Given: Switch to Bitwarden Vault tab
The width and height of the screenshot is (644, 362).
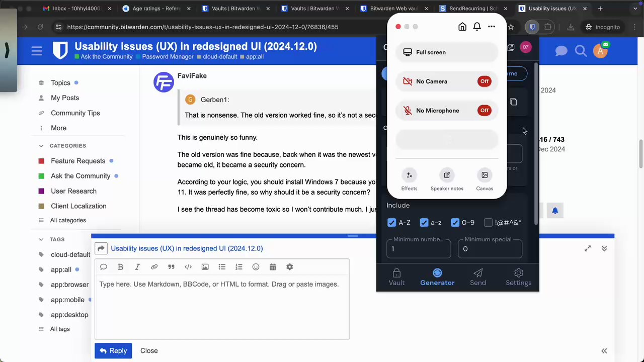Looking at the screenshot, I should (x=396, y=277).
